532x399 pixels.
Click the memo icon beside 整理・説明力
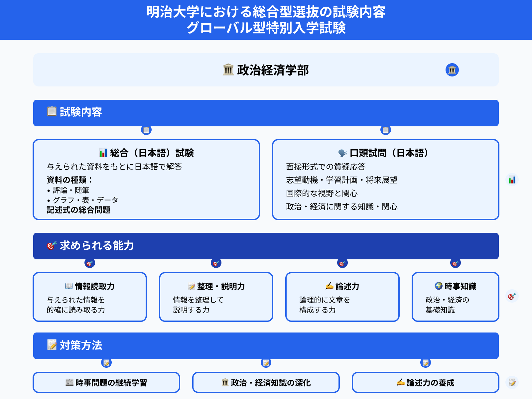191,286
